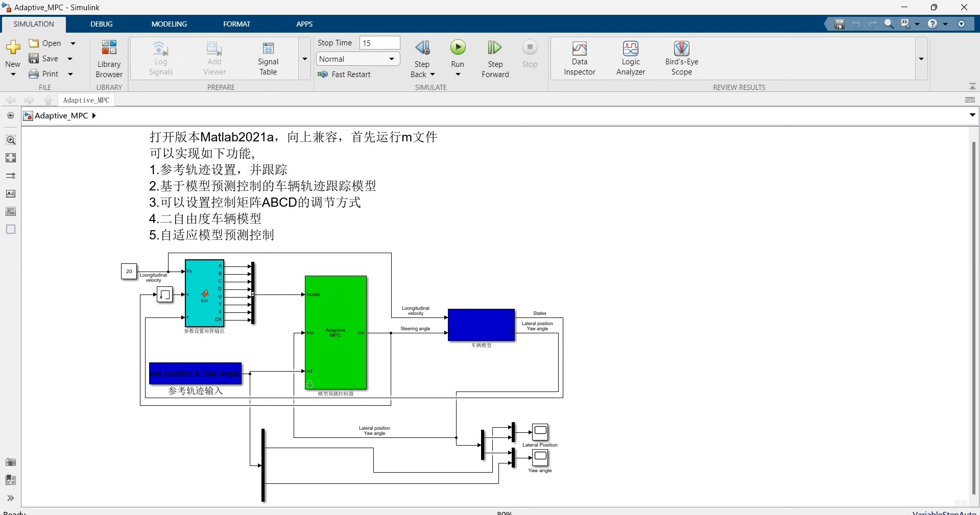This screenshot has width=980, height=515.
Task: Switch to the FORMAT tab
Action: click(237, 24)
